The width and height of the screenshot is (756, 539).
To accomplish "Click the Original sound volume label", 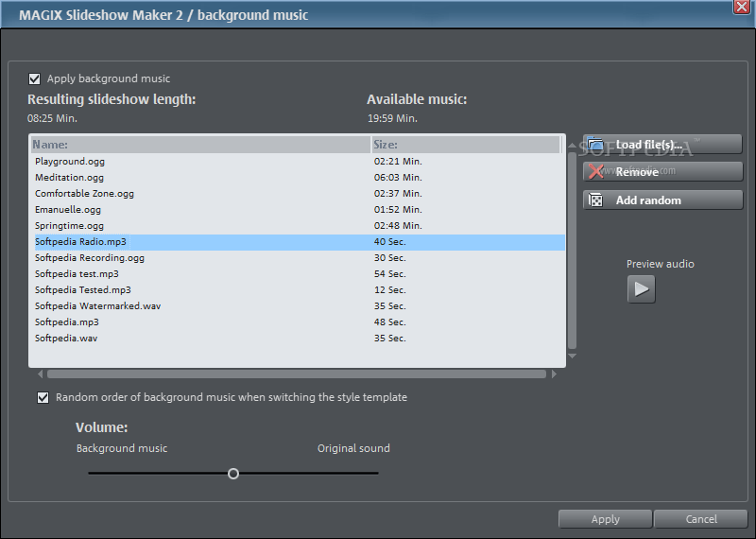I will tap(353, 448).
